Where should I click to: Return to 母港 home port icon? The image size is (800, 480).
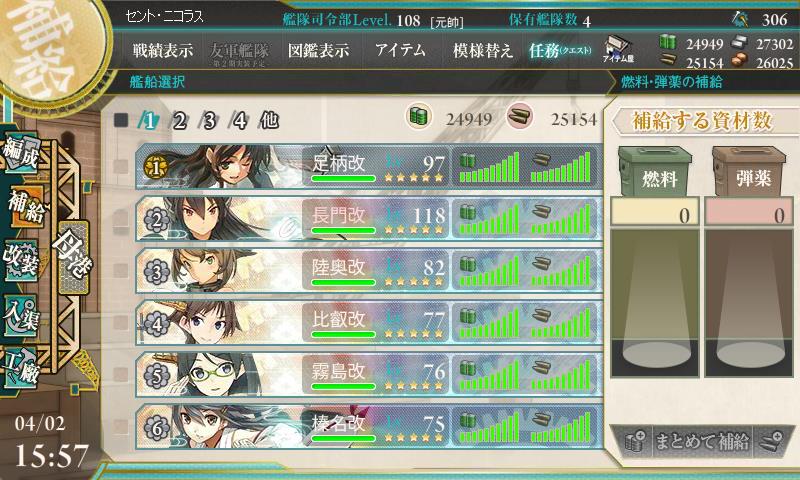tap(73, 258)
